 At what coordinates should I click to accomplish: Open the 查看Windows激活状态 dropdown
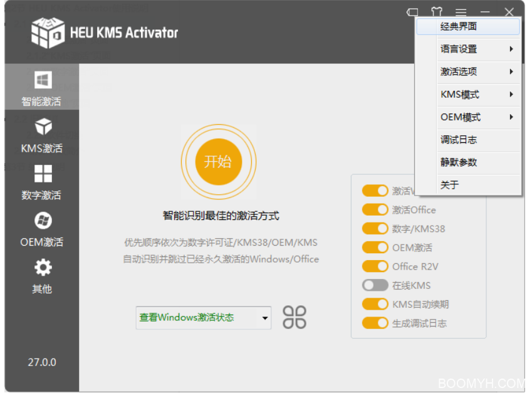[203, 318]
